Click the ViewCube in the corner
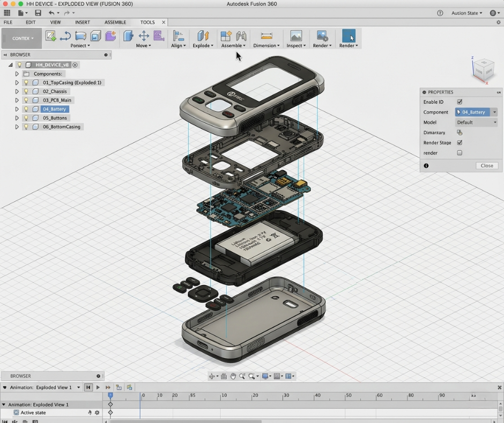504x423 pixels. coord(483,70)
